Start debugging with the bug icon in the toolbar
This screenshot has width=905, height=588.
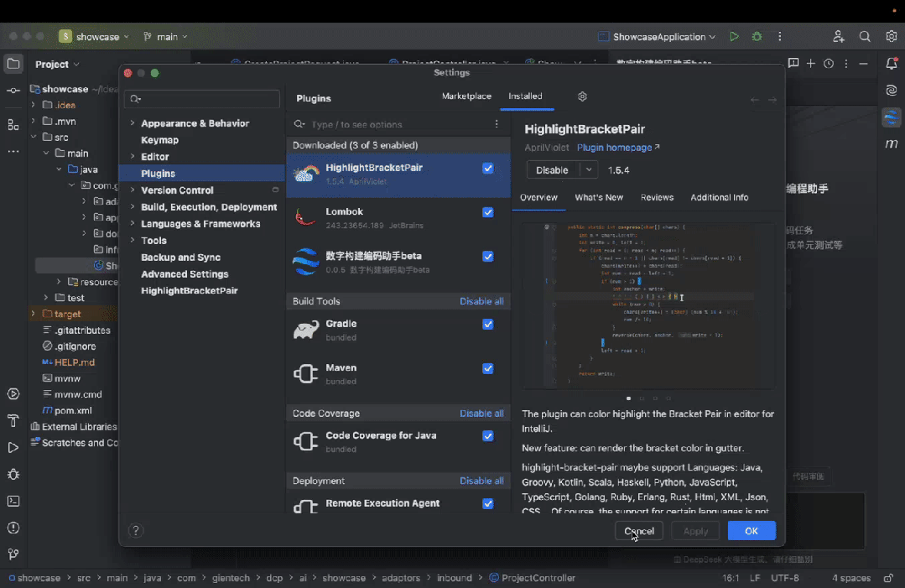pos(757,36)
